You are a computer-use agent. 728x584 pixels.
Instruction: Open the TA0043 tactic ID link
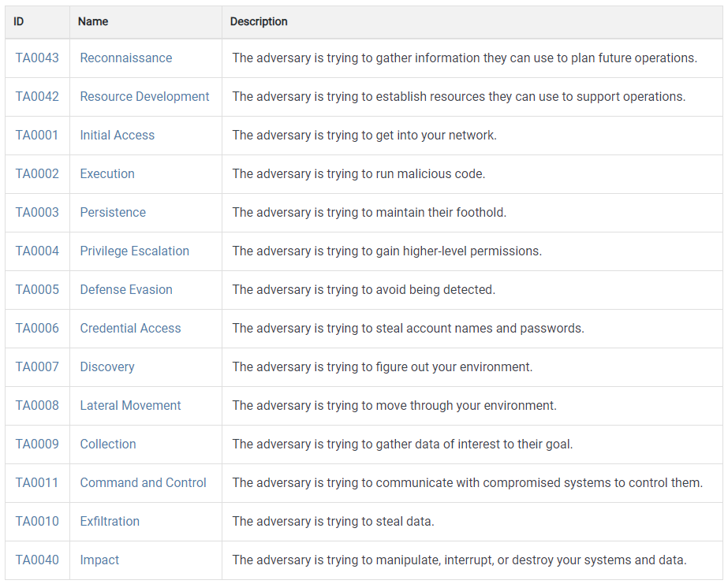tap(37, 58)
